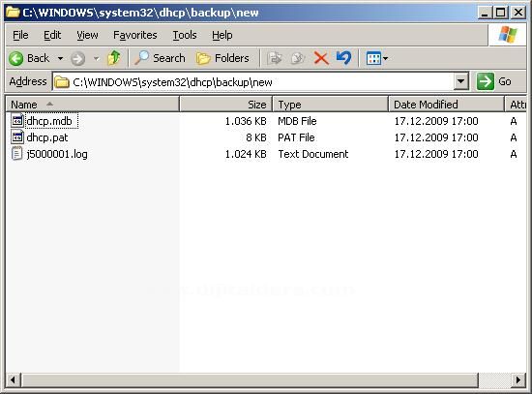Image resolution: width=532 pixels, height=394 pixels.
Task: Click the horizontal scrollbar right arrow
Action: [518, 380]
